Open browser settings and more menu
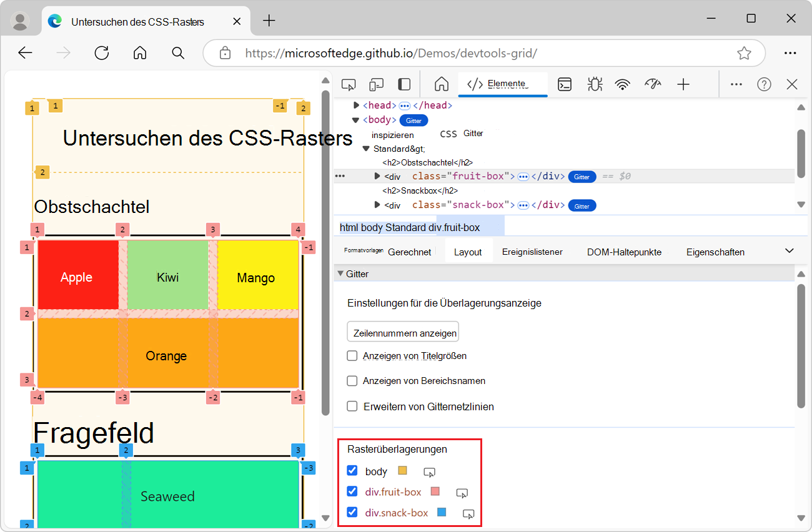 (x=790, y=53)
